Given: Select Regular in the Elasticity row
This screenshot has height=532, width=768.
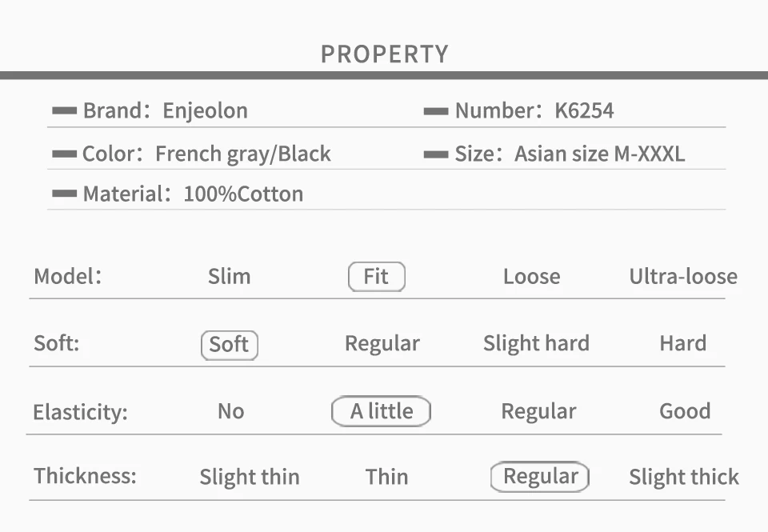Looking at the screenshot, I should tap(538, 412).
